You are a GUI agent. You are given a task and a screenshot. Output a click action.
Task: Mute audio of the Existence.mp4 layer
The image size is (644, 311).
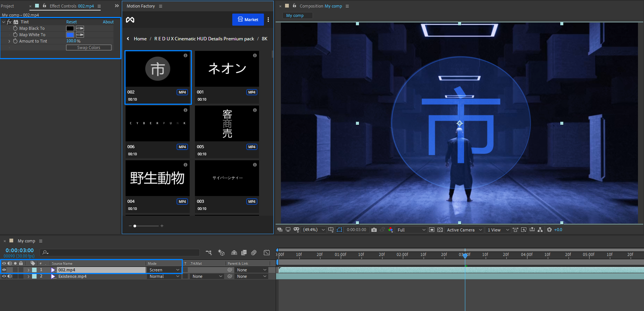(x=10, y=276)
